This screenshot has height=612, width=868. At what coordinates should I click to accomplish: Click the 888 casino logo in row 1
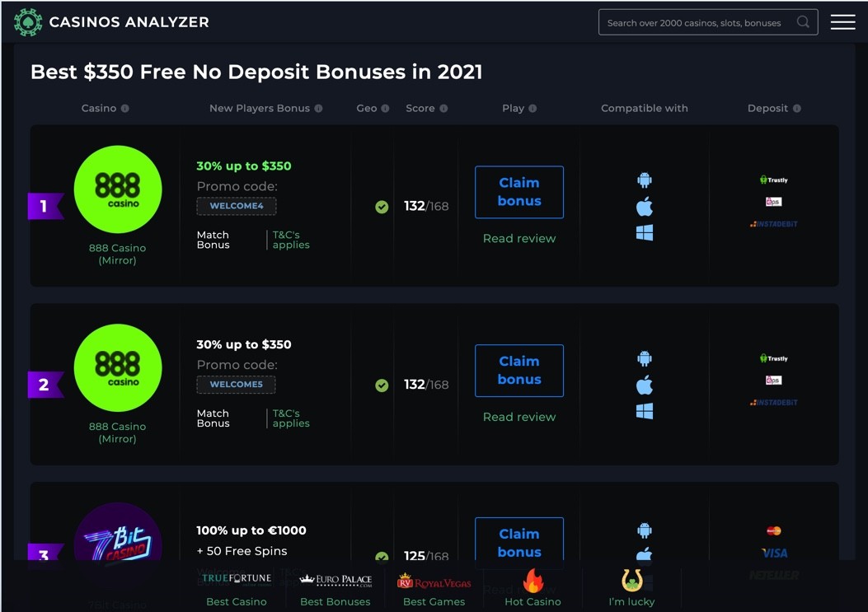pyautogui.click(x=118, y=189)
